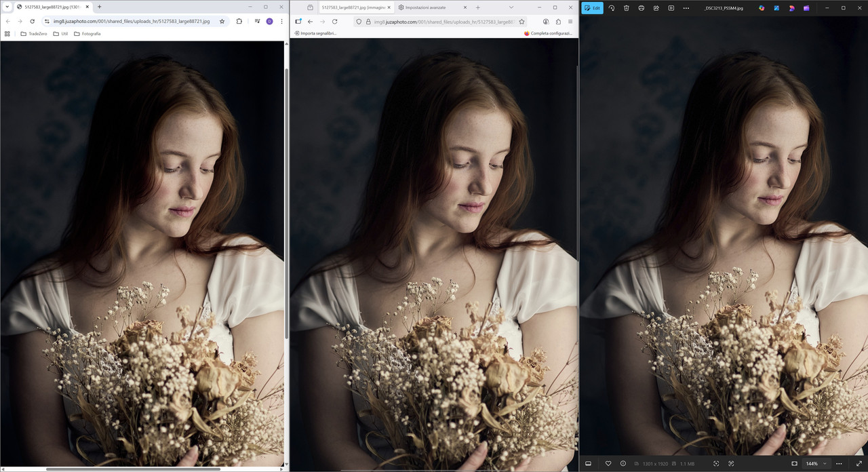The image size is (868, 472).
Task: Focus Firefox address bar URL
Action: pyautogui.click(x=444, y=22)
